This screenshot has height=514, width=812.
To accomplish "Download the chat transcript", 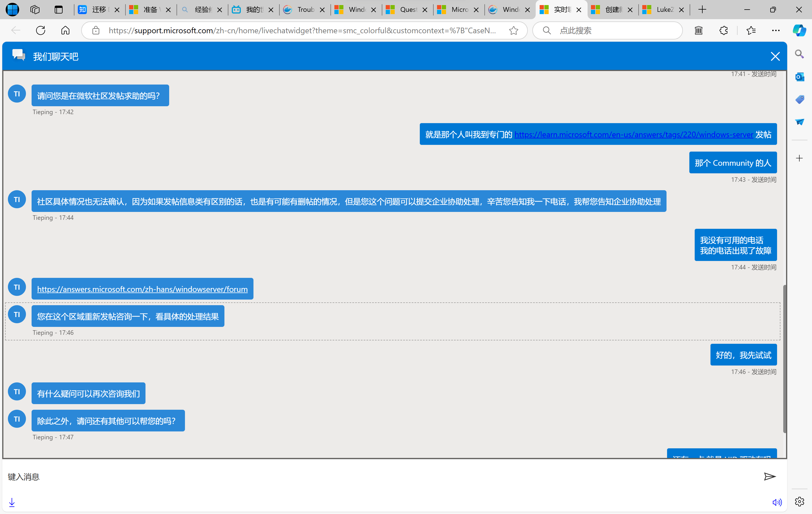I will pyautogui.click(x=12, y=502).
